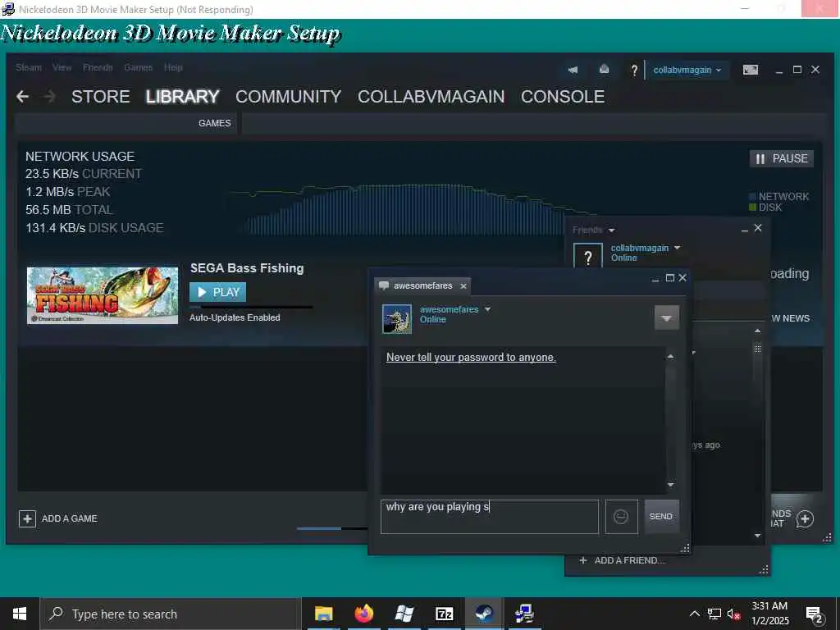Screen dimensions: 840x630
Task: Click the network tray icon
Action: pyautogui.click(x=714, y=614)
